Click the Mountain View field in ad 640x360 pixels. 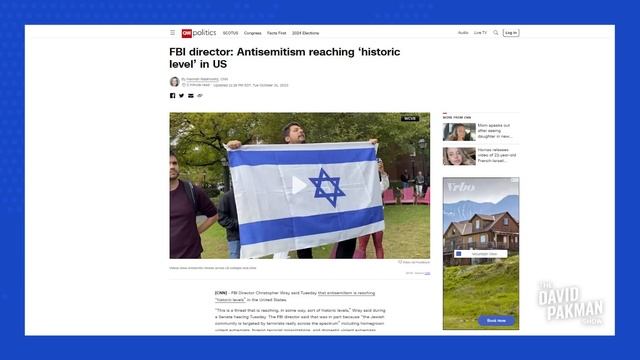click(x=481, y=254)
